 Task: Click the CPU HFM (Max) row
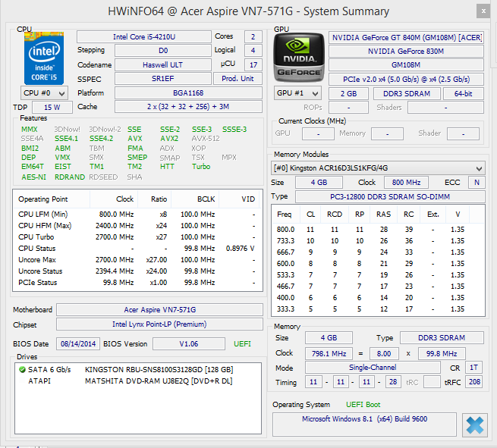[137, 226]
